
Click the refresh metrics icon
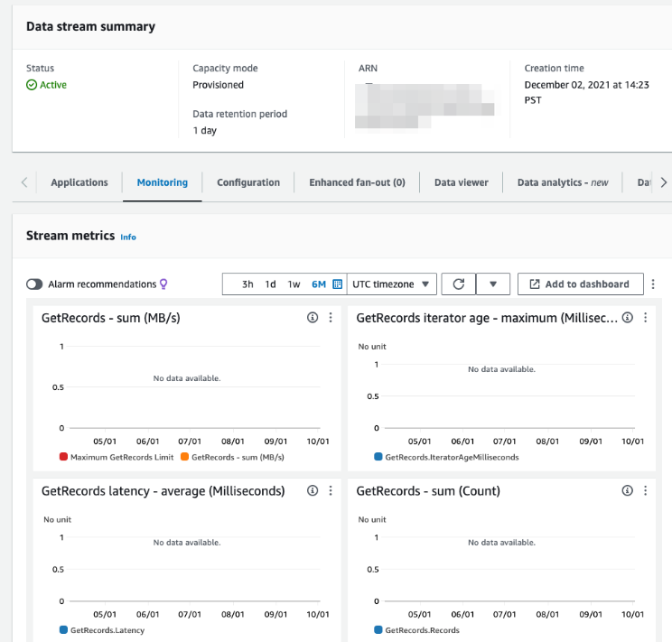click(458, 284)
